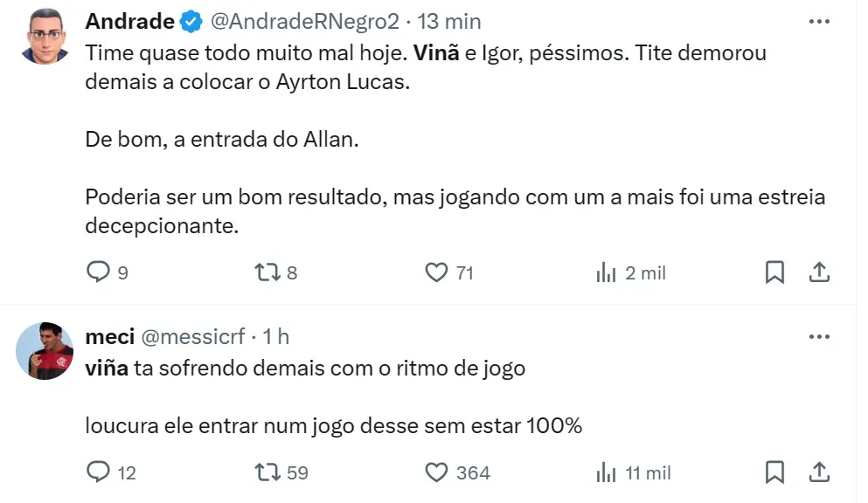Screen dimensions: 868x503
Task: Open Andrade's profile picture
Action: tap(45, 37)
